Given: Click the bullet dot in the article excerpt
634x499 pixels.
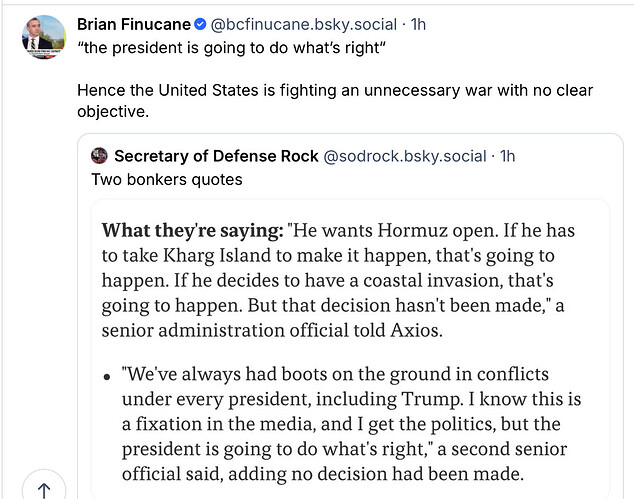Looking at the screenshot, I should [x=107, y=377].
